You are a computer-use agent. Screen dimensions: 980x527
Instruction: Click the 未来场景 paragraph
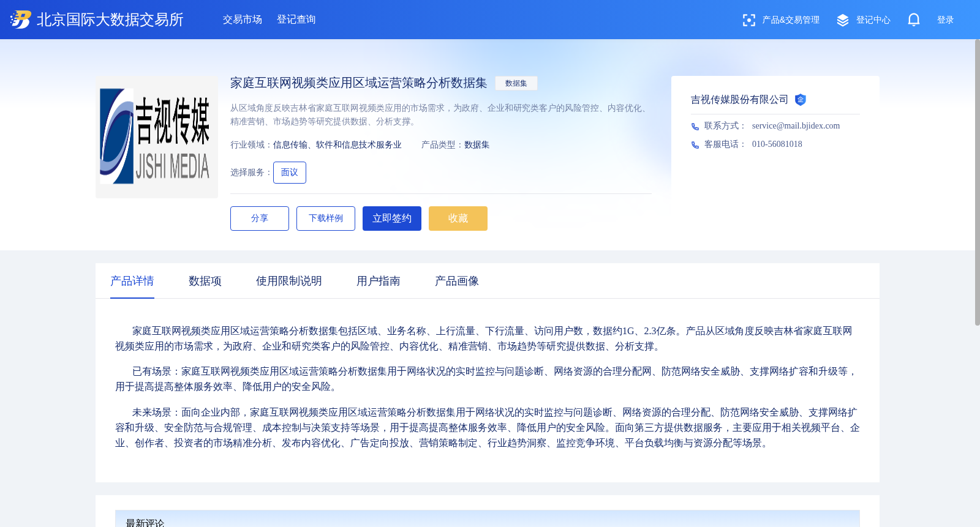488,428
